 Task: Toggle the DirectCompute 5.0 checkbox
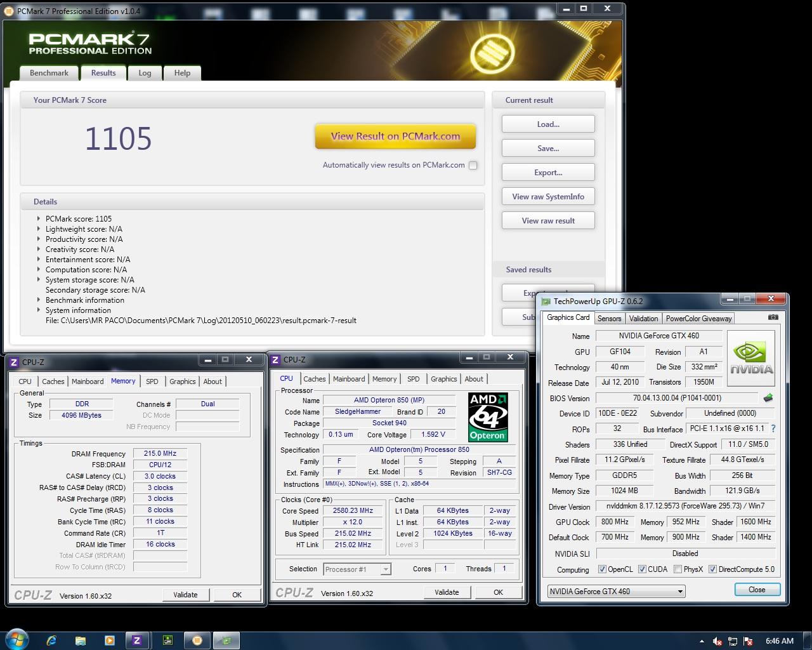tap(712, 569)
